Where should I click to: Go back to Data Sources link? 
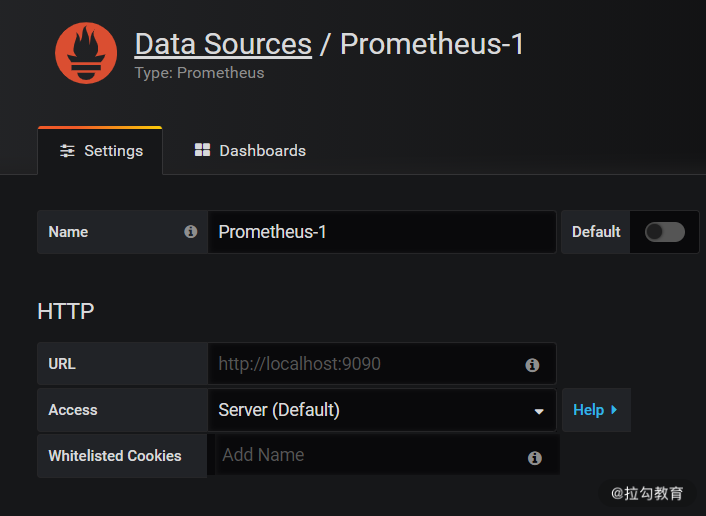223,44
